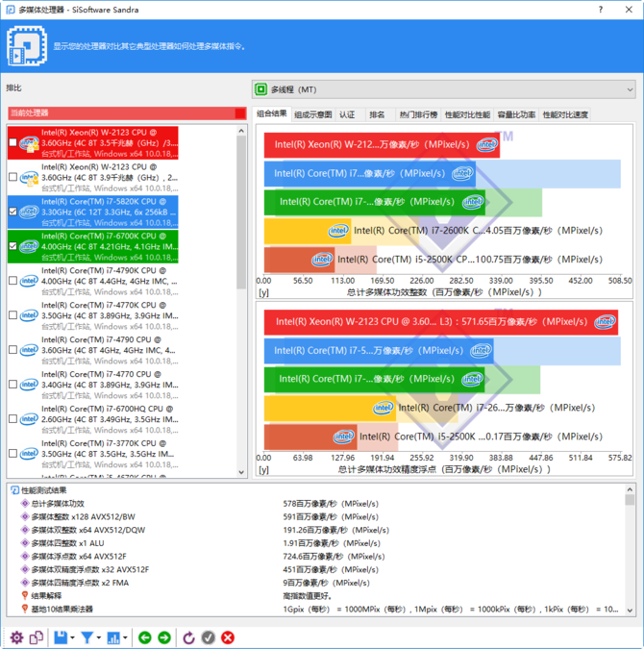Click the 结果解释 pin icon
Screen dimensions: 644x649
coord(25,595)
